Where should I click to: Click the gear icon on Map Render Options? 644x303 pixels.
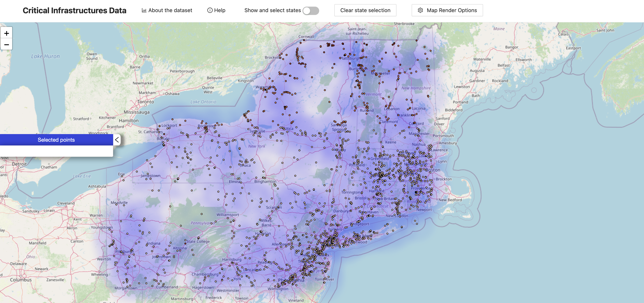[x=420, y=10]
